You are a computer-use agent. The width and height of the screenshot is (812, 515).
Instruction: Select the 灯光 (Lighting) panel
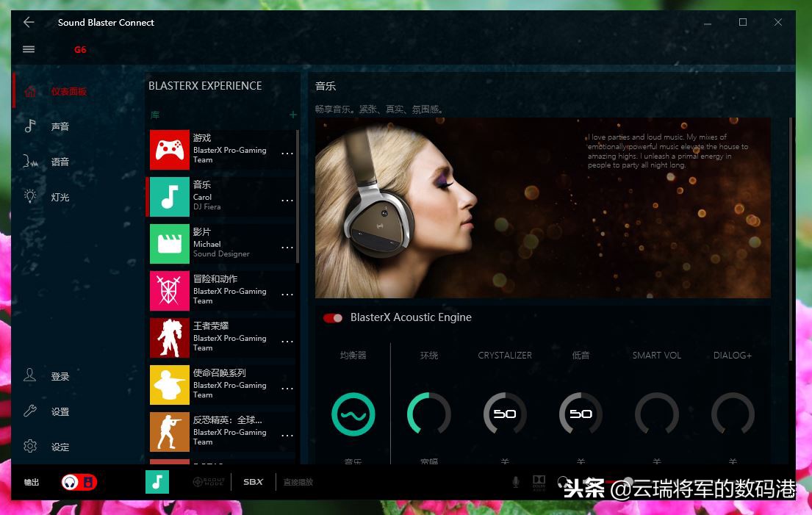click(x=60, y=196)
